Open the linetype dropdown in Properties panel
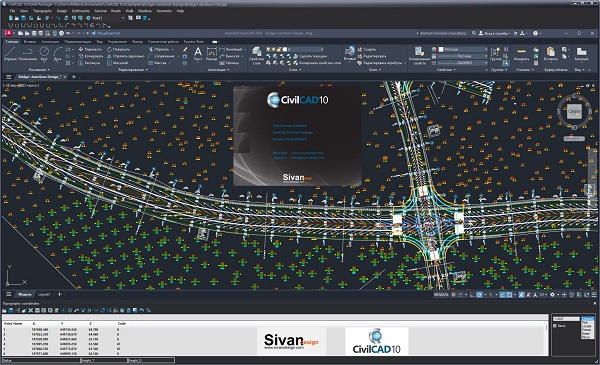Viewport: 600px width, 365px height. [463, 62]
